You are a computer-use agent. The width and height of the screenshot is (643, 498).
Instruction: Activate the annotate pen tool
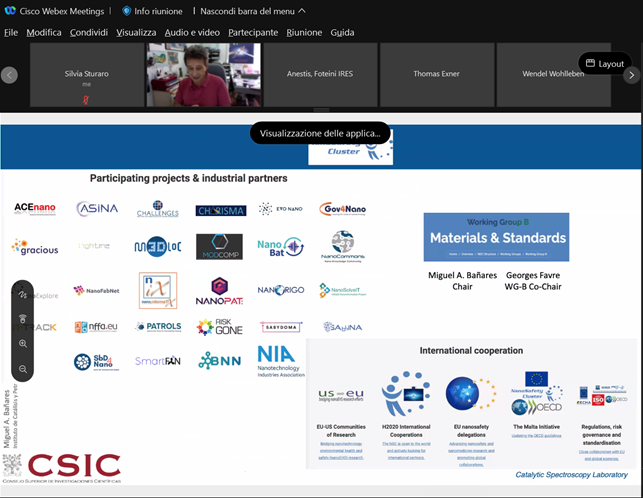pyautogui.click(x=23, y=294)
